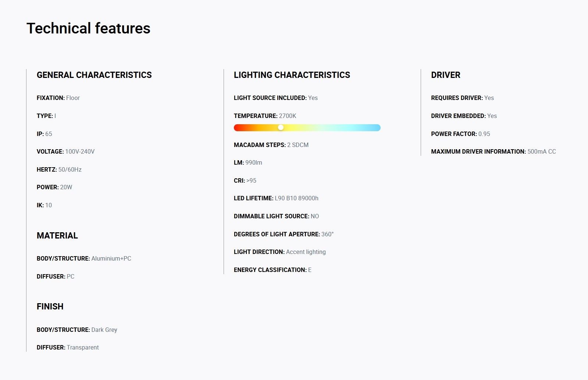Click 'DEGREES OF LIGHT APERTURE: 360°' row

(284, 234)
